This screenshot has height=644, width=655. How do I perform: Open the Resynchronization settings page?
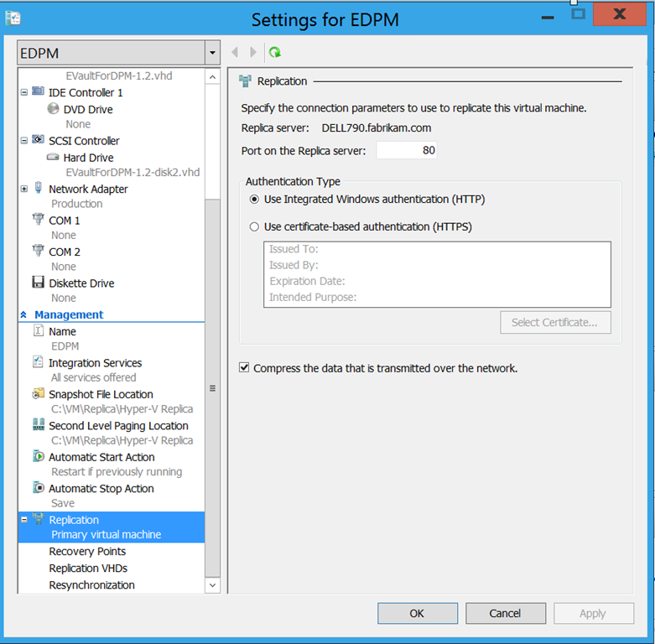pyautogui.click(x=92, y=584)
